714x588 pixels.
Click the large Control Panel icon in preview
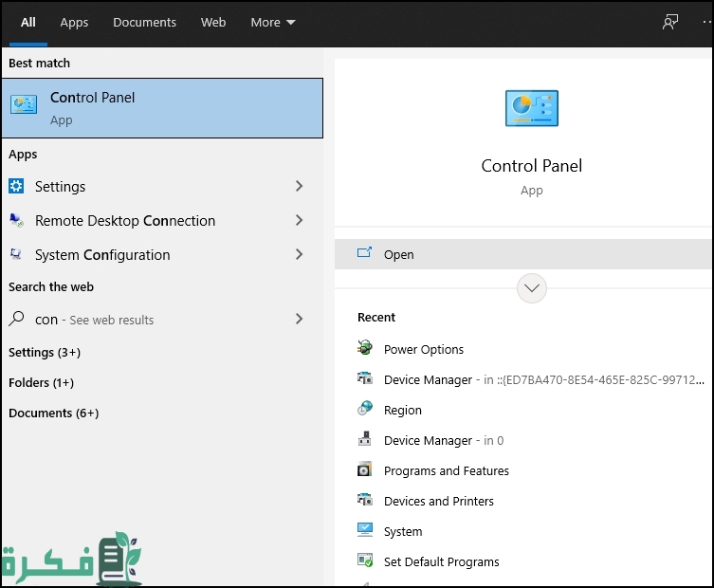point(532,108)
